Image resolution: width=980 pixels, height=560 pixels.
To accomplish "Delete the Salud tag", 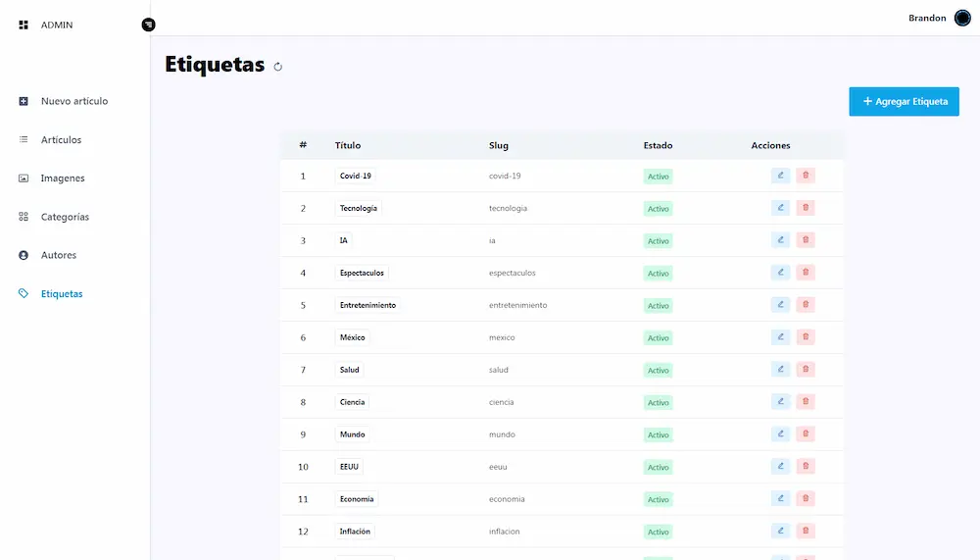I will pos(806,370).
